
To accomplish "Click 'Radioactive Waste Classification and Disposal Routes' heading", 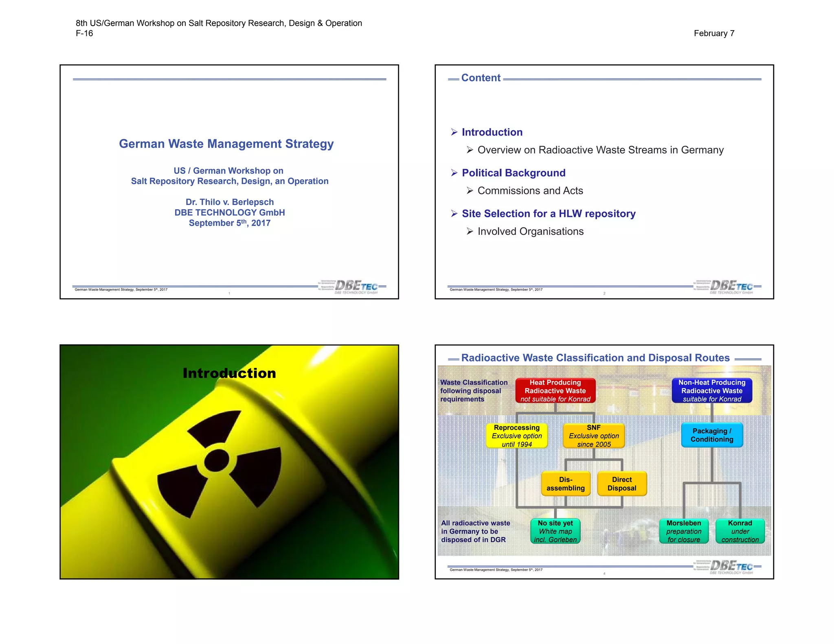I will click(x=595, y=358).
